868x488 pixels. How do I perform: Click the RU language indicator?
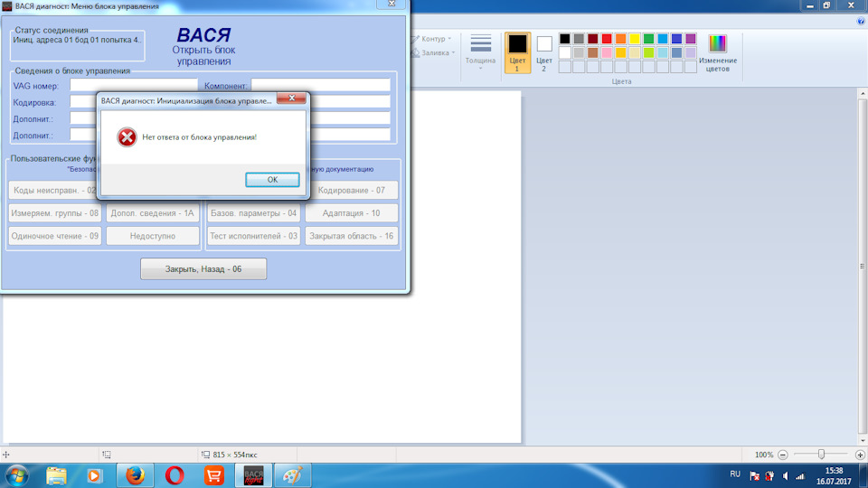coord(734,474)
